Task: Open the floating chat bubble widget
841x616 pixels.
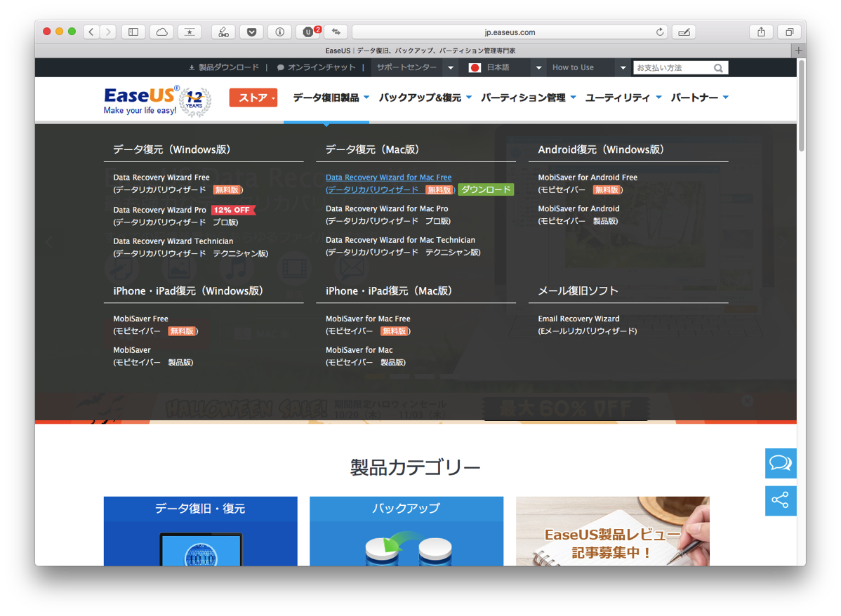Action: (x=781, y=462)
